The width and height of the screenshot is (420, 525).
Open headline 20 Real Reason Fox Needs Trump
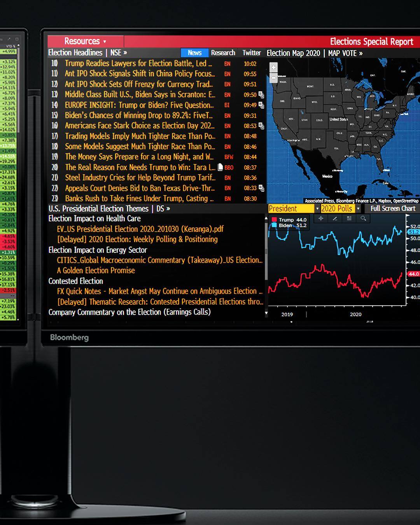[x=140, y=167]
